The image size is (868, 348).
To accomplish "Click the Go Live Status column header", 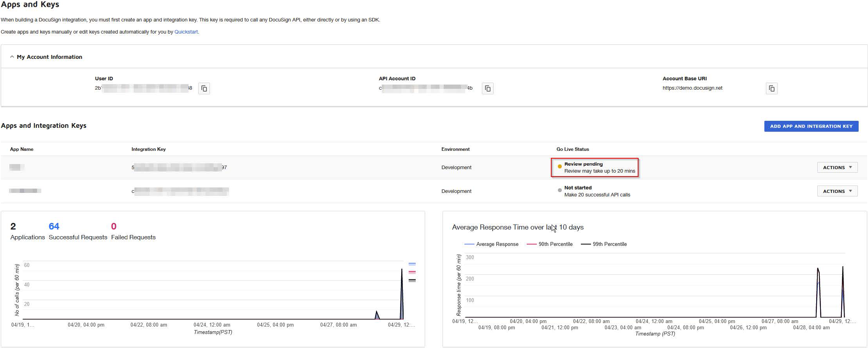I will click(x=572, y=149).
